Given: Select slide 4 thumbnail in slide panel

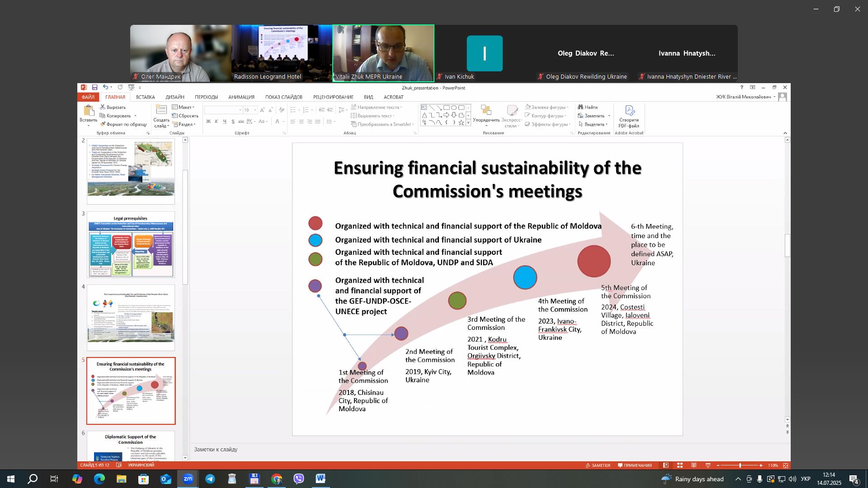Looking at the screenshot, I should pos(131,317).
